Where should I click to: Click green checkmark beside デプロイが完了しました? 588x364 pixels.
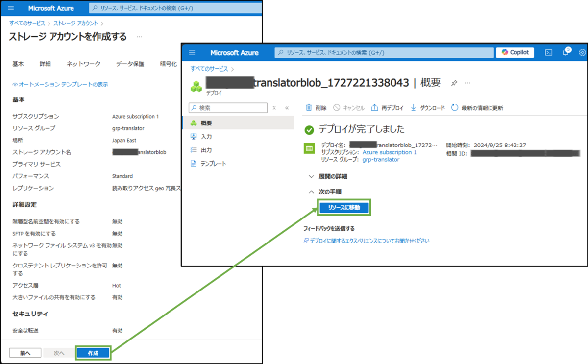[x=309, y=130]
